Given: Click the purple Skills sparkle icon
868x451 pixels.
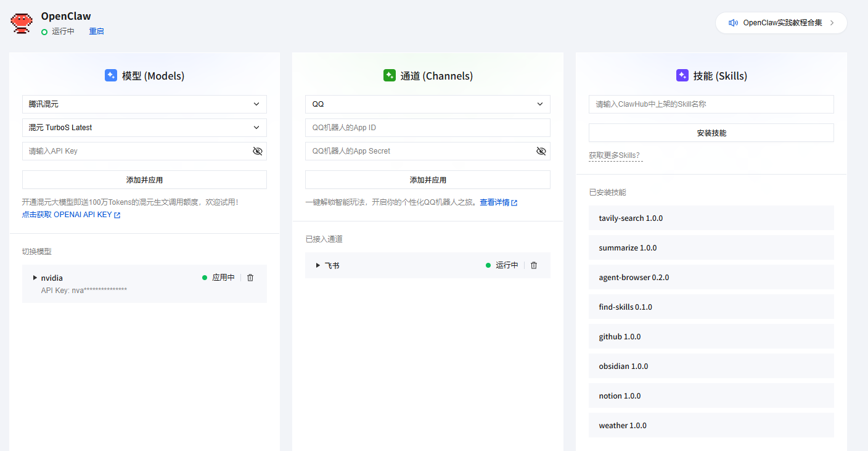Looking at the screenshot, I should (x=682, y=76).
